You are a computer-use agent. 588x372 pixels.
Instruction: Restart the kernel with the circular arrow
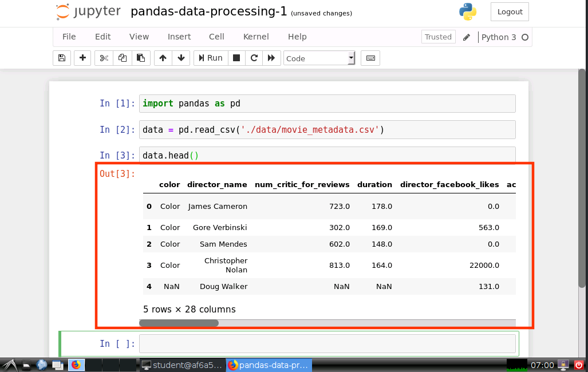coord(254,58)
